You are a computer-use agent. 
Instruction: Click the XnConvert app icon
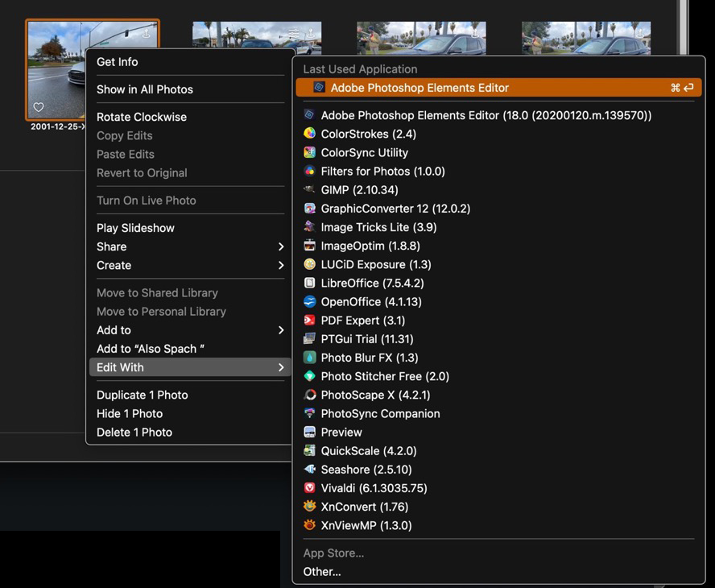(310, 507)
